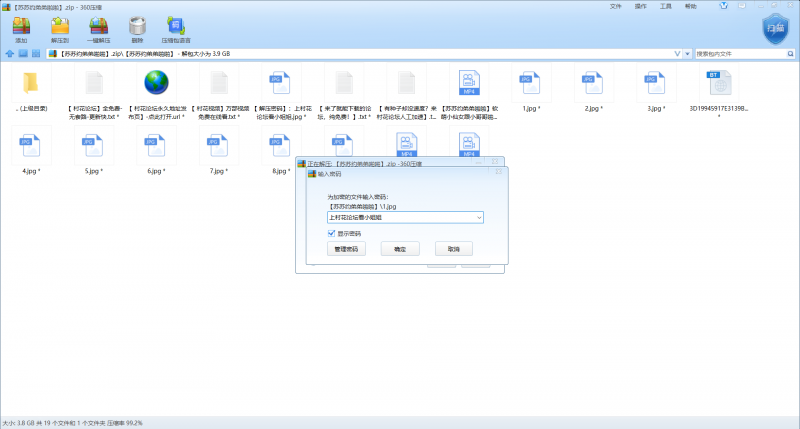
Task: Click the 删除 (Delete) trash icon
Action: [138, 25]
